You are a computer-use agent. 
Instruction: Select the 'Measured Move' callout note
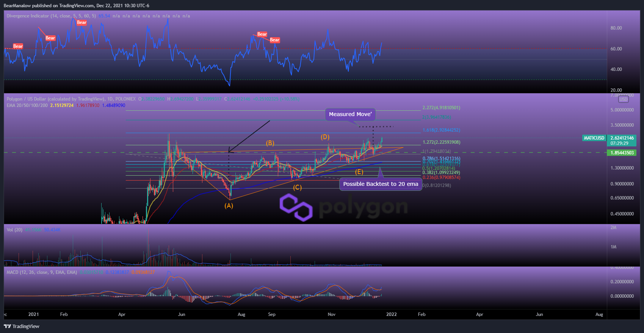click(x=350, y=114)
